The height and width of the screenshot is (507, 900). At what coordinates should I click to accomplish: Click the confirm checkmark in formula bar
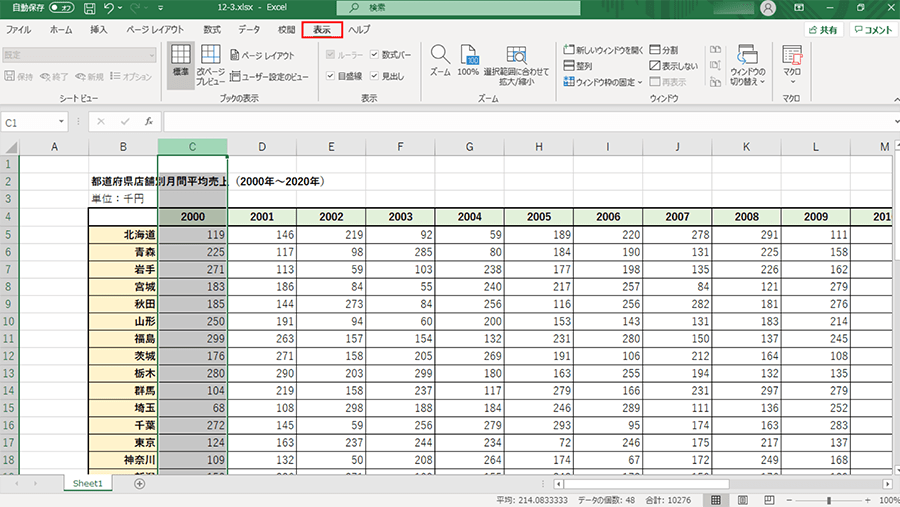(125, 122)
